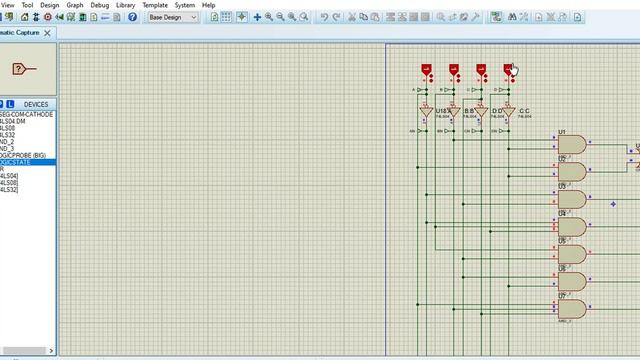Select SEG-COM-CATHODE in the devices list

tap(27, 115)
